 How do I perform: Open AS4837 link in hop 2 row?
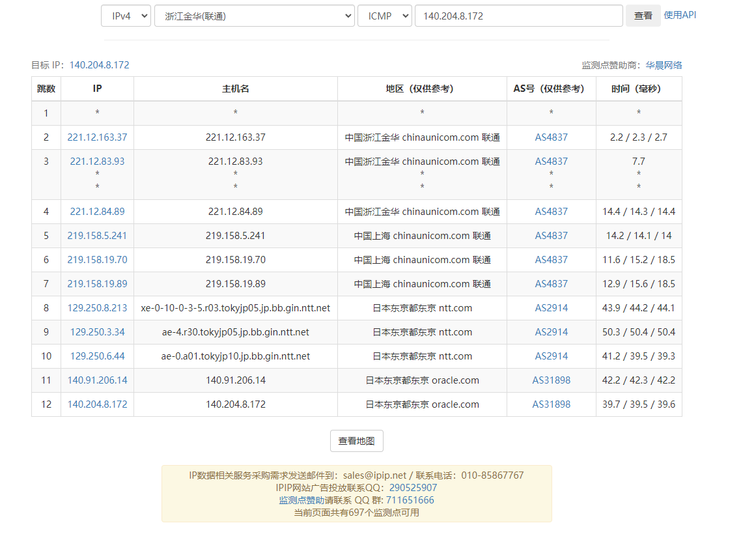point(551,137)
